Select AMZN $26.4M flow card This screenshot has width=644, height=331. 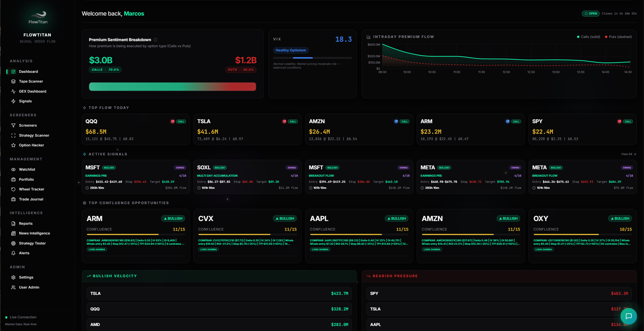point(359,129)
